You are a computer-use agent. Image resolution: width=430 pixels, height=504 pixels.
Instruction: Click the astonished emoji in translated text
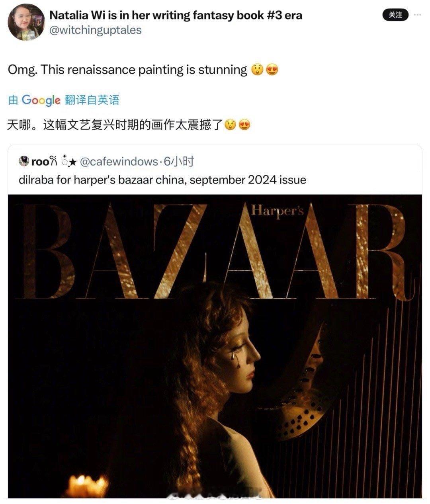tap(230, 125)
